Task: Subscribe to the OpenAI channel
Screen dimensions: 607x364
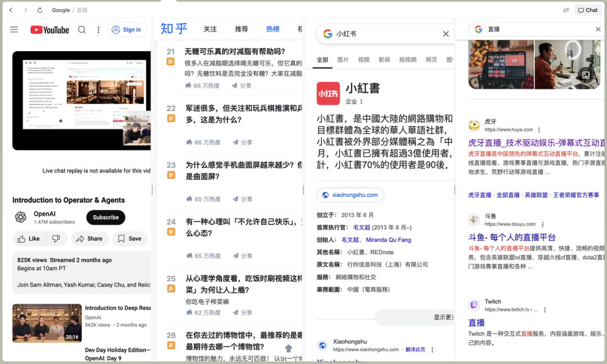Action: pos(105,217)
